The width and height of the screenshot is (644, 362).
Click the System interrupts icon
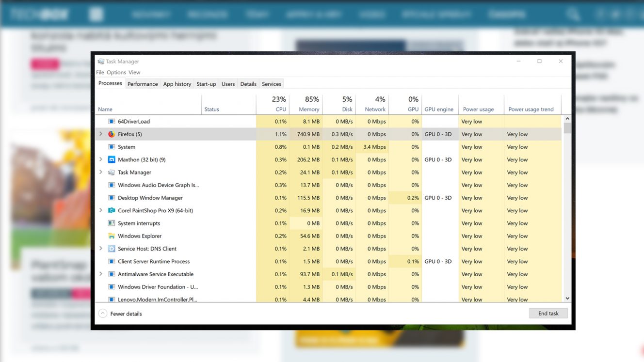coord(112,223)
